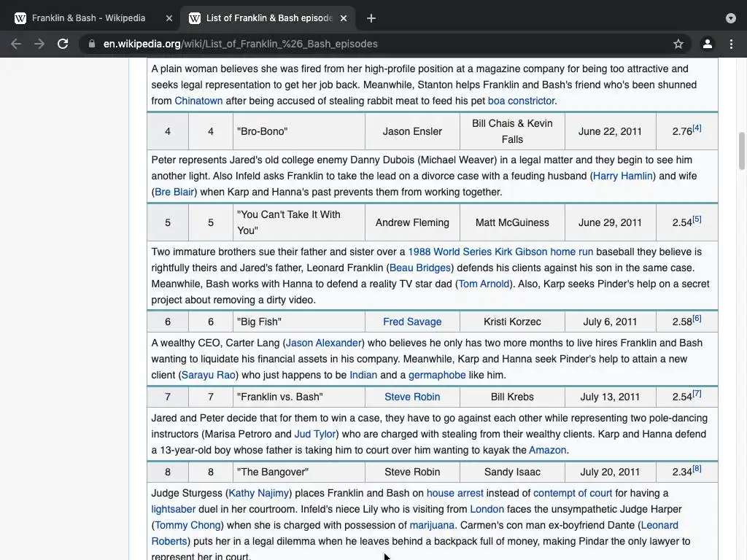Select the "Bro-Bono" episode title

[x=263, y=132]
